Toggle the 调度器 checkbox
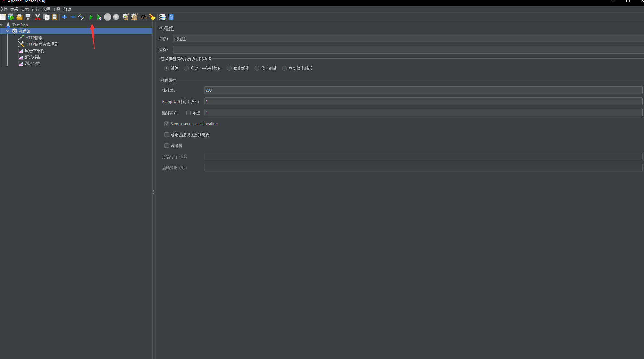Viewport: 644px width, 359px height. [167, 146]
